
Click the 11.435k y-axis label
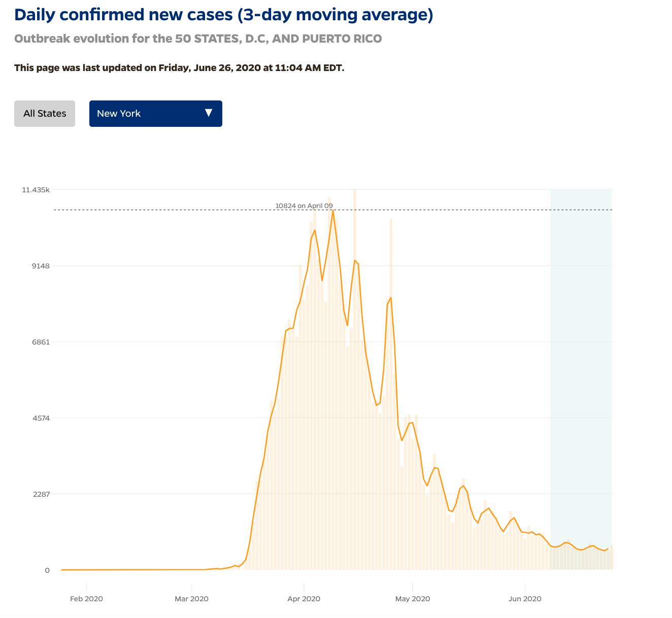(x=36, y=190)
